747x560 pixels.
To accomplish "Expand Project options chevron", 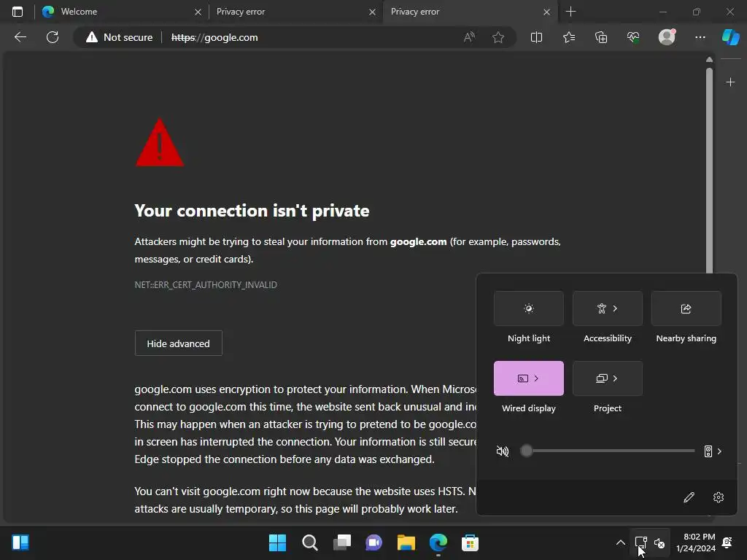I will pos(616,378).
